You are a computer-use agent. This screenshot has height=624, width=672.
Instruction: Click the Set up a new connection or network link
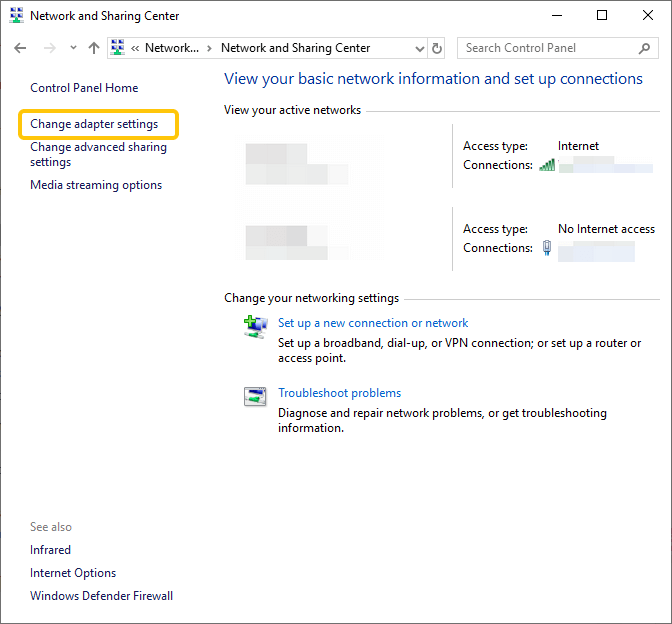[373, 323]
